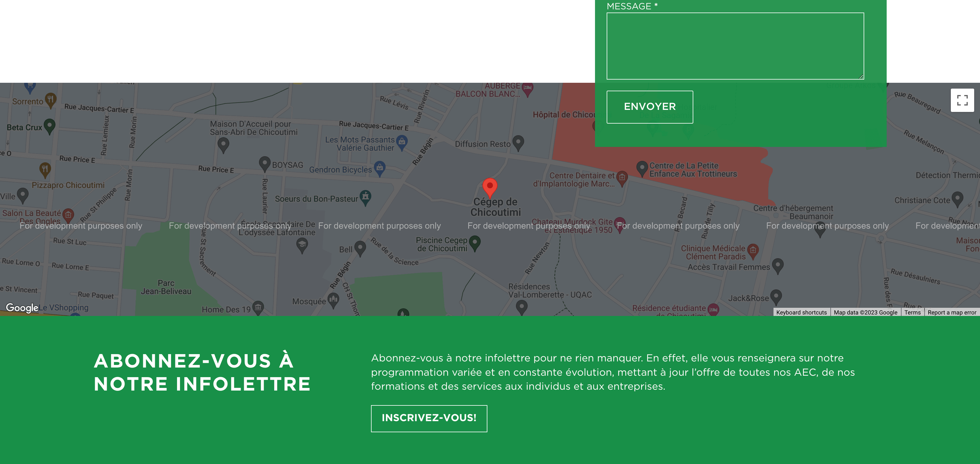Click the Centre d'hébergement Beaumanoir label

point(793,212)
